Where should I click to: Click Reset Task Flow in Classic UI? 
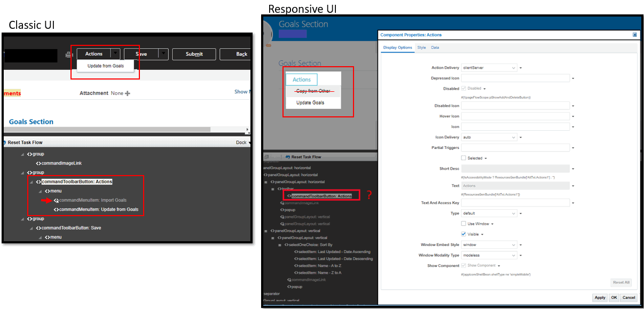(x=25, y=142)
